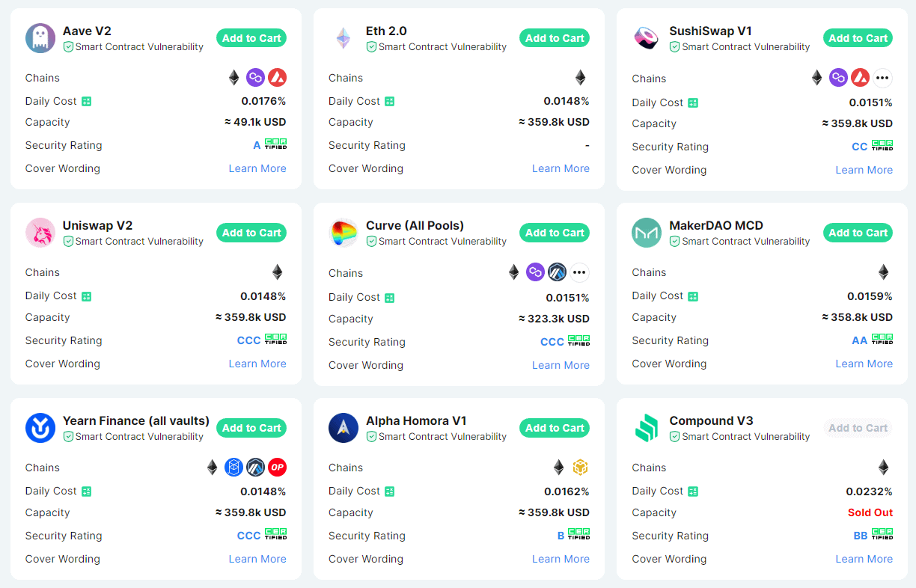Image resolution: width=916 pixels, height=588 pixels.
Task: Click Polygon chain icon on Curve card
Action: (x=535, y=272)
